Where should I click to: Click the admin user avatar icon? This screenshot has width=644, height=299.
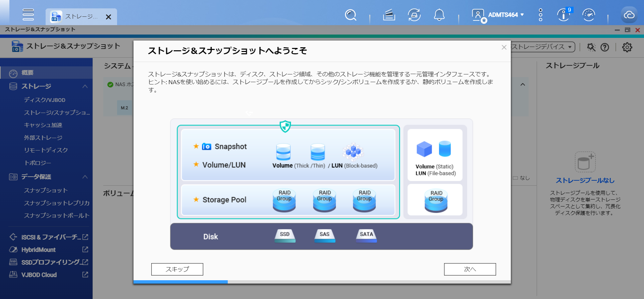(479, 15)
